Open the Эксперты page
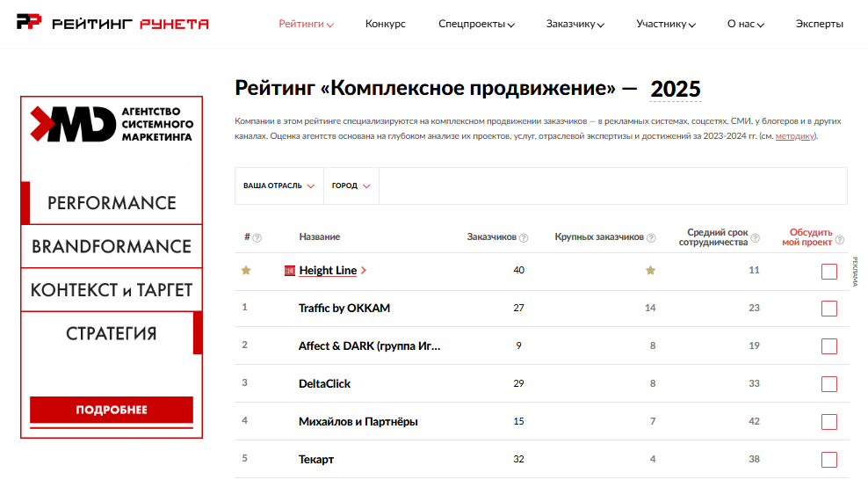This screenshot has width=868, height=480. tap(820, 24)
